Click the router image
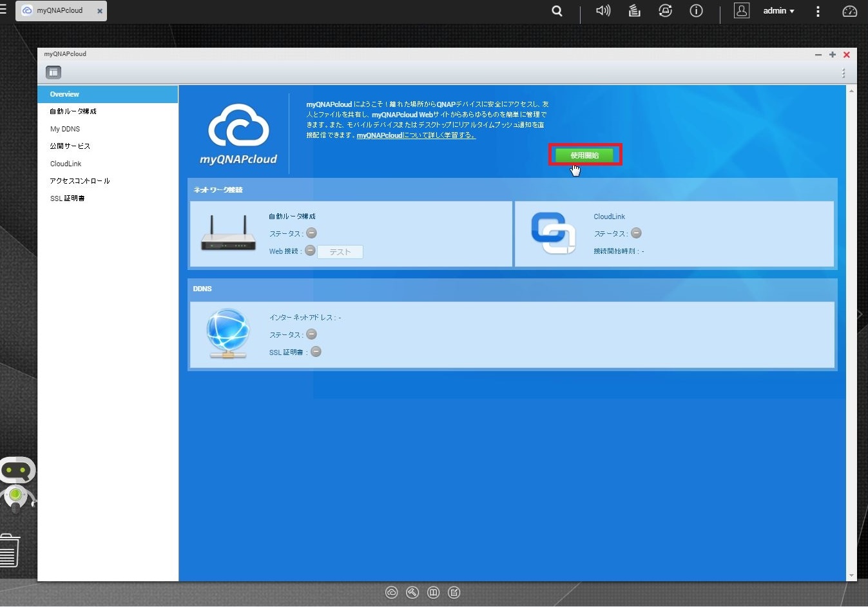The width and height of the screenshot is (868, 607). (228, 233)
